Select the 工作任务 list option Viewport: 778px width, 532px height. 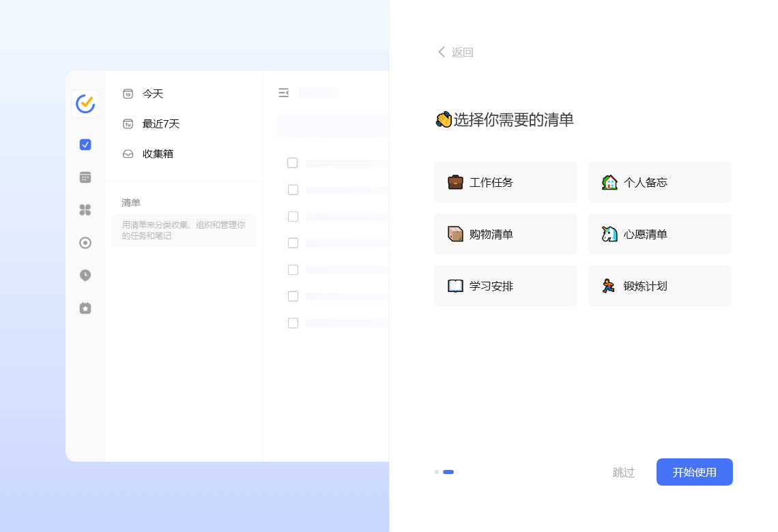(x=506, y=182)
